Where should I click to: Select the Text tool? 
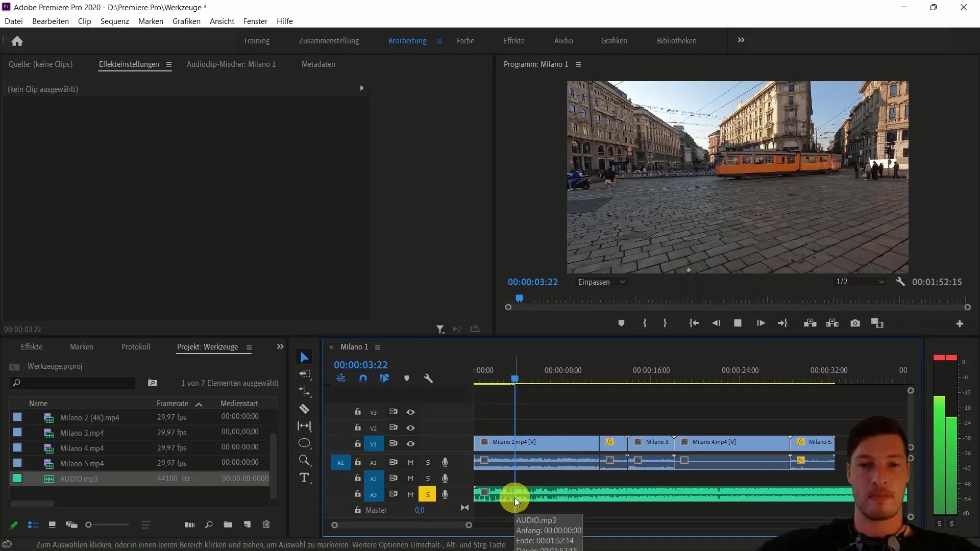[304, 478]
